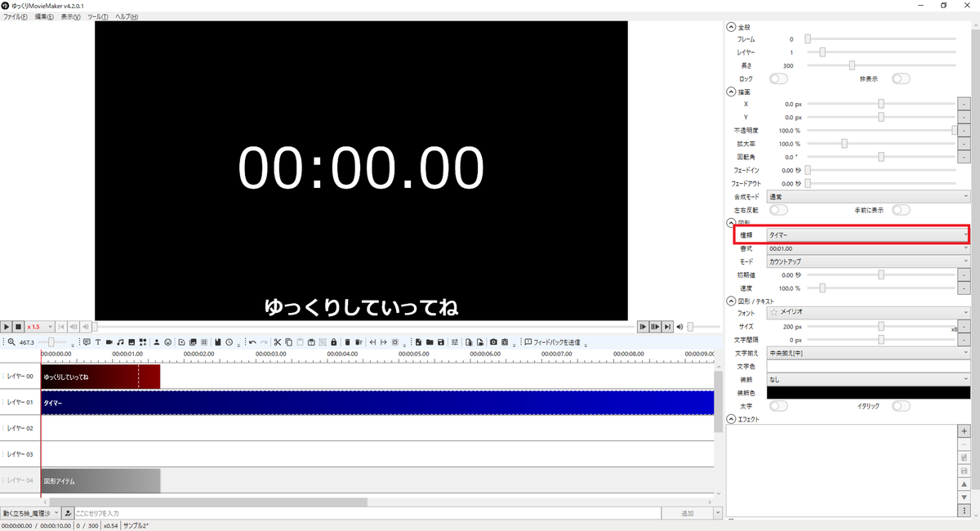Open a project with the folder icon

click(430, 341)
